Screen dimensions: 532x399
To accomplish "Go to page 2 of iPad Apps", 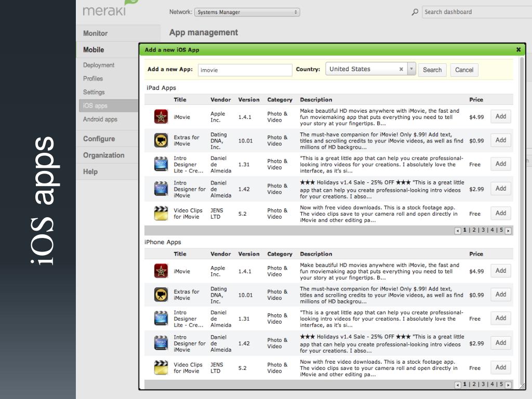I will point(474,230).
